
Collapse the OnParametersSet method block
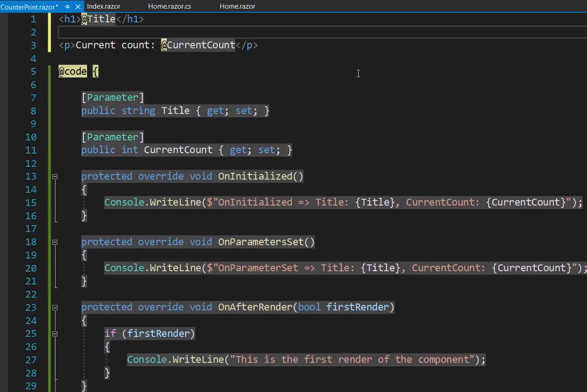click(x=55, y=242)
